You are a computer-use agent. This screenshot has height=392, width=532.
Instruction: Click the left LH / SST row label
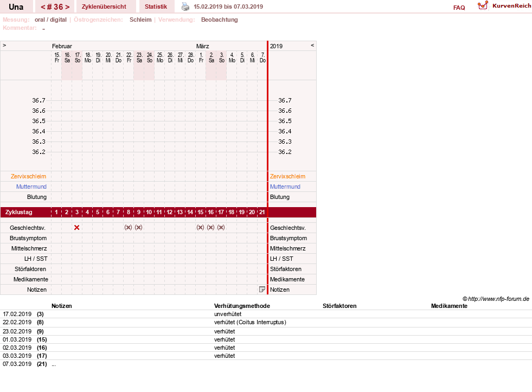click(x=36, y=259)
